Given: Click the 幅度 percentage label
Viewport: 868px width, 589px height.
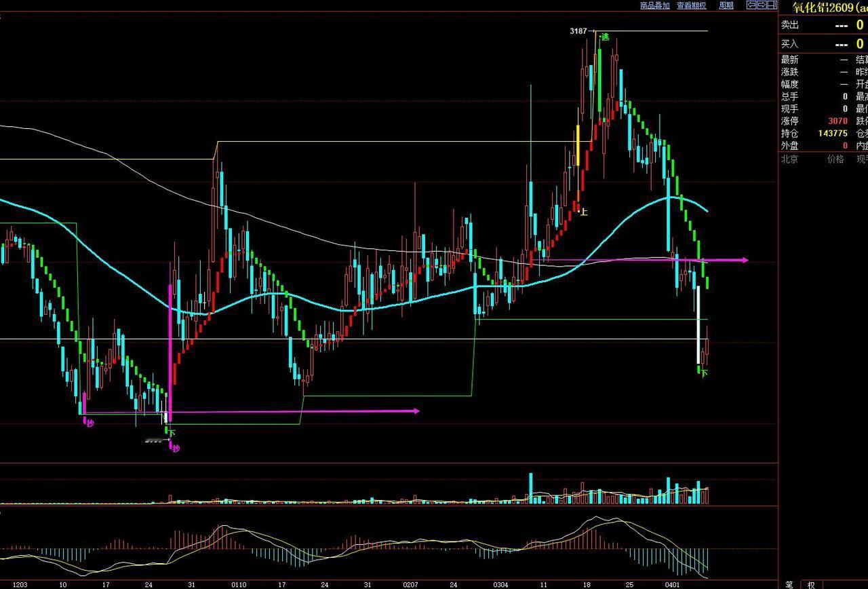Looking at the screenshot, I should [x=790, y=84].
